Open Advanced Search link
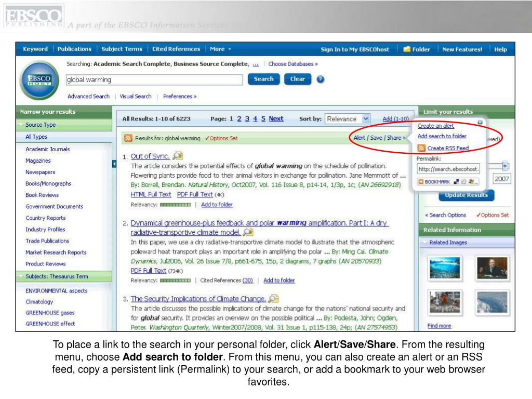Screen dimensions: 532x399 (88, 96)
